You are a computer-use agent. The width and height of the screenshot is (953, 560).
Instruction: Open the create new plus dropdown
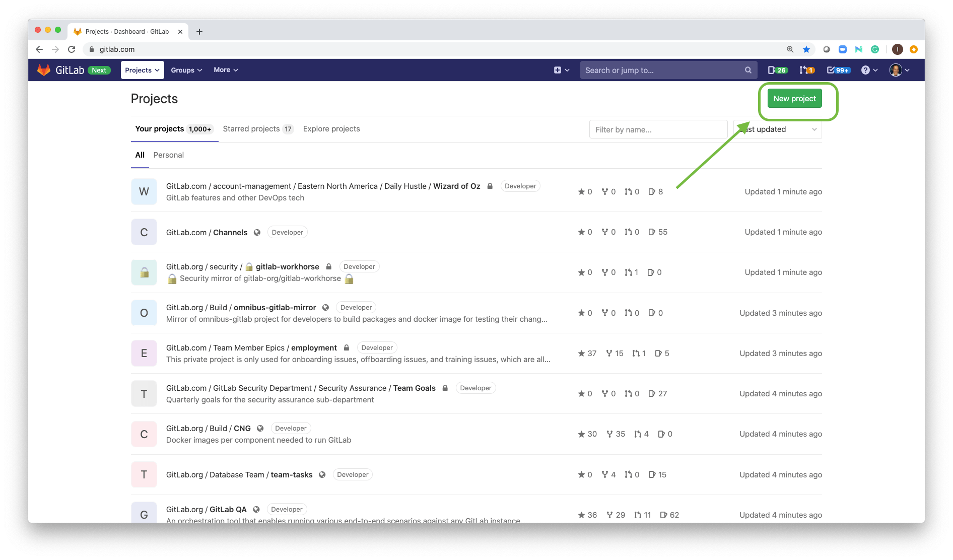pos(562,70)
